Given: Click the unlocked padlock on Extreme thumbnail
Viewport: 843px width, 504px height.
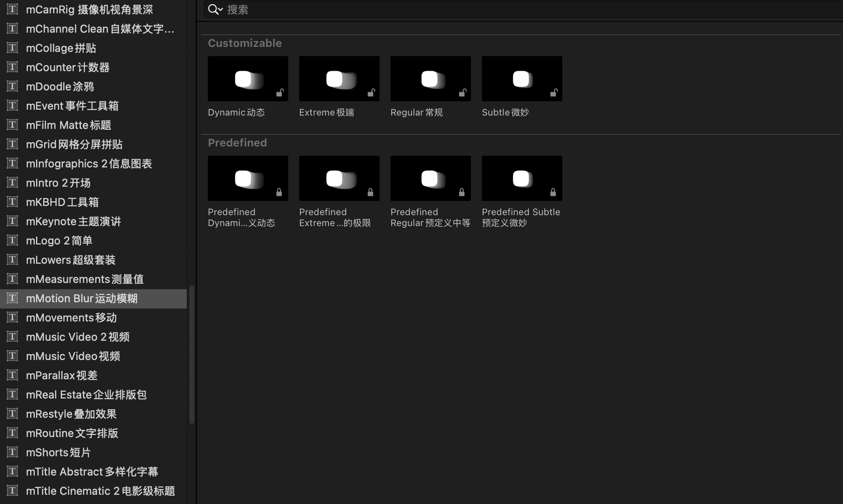Looking at the screenshot, I should click(x=371, y=93).
